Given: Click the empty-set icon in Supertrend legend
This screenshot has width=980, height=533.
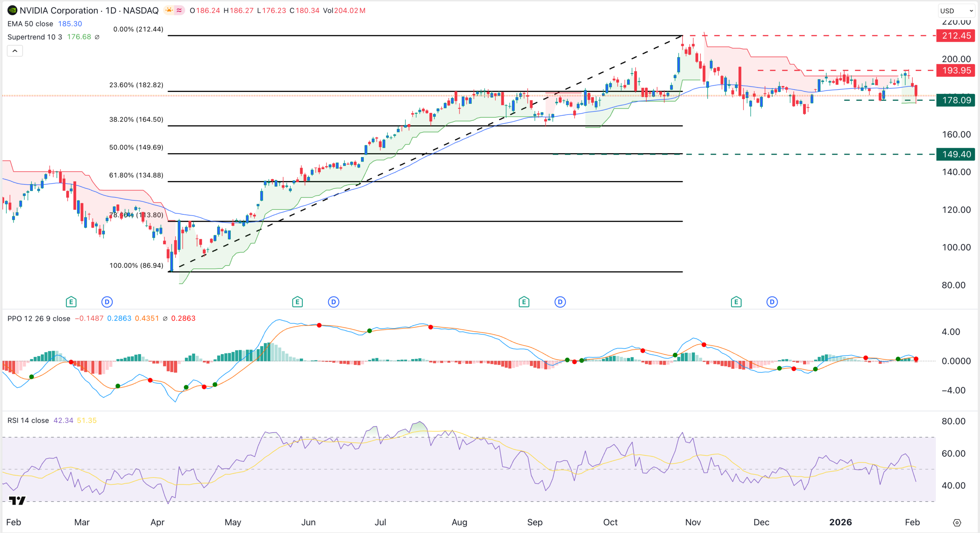Looking at the screenshot, I should coord(97,37).
